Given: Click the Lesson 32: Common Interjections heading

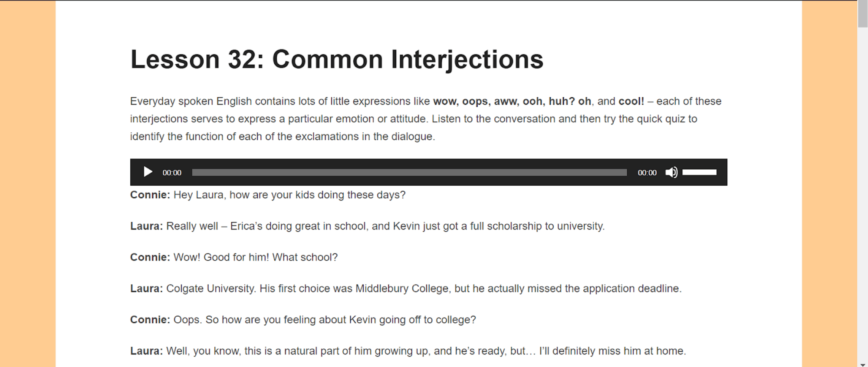Looking at the screenshot, I should [337, 59].
